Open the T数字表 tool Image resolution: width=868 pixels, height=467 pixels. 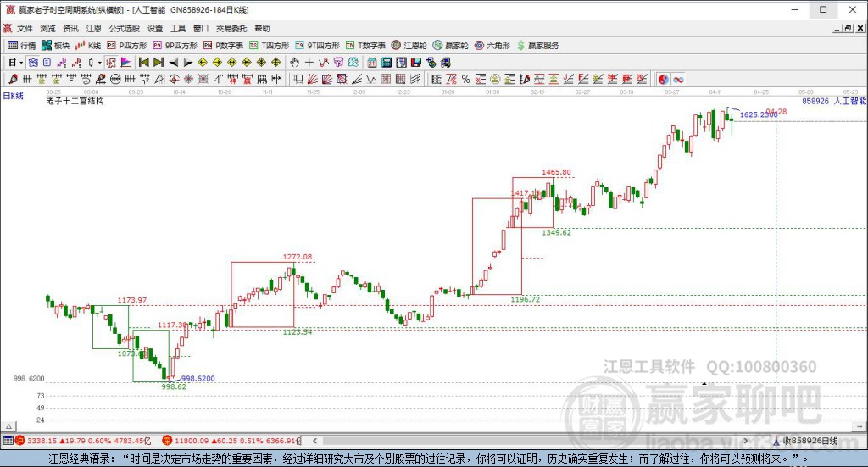click(365, 46)
